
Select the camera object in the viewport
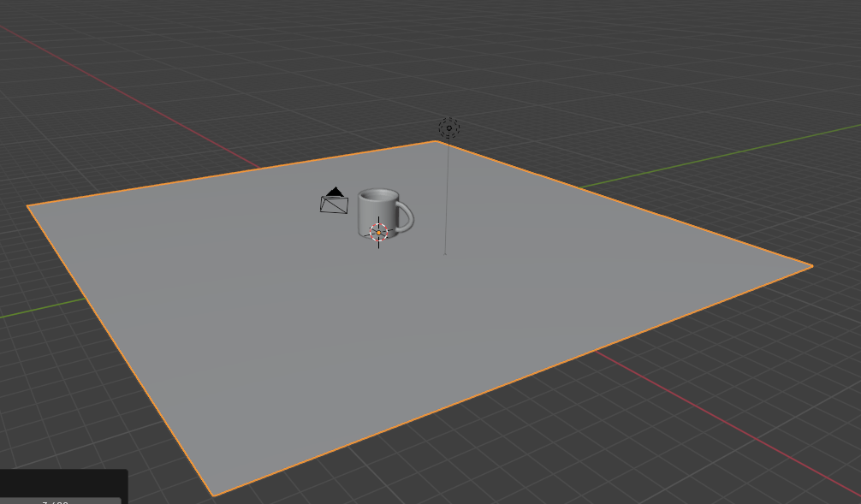(334, 205)
